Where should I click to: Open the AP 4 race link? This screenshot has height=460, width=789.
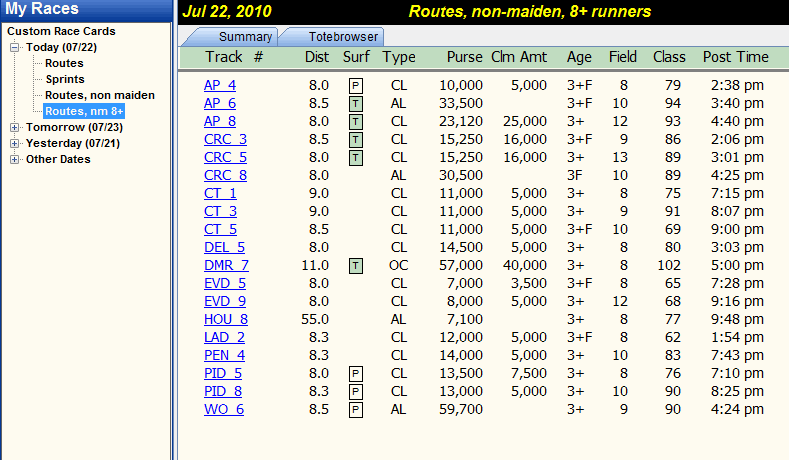click(x=220, y=86)
